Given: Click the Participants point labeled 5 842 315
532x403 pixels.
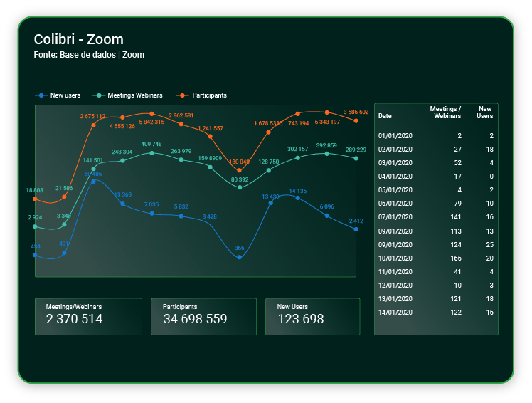Looking at the screenshot, I should pyautogui.click(x=151, y=114).
